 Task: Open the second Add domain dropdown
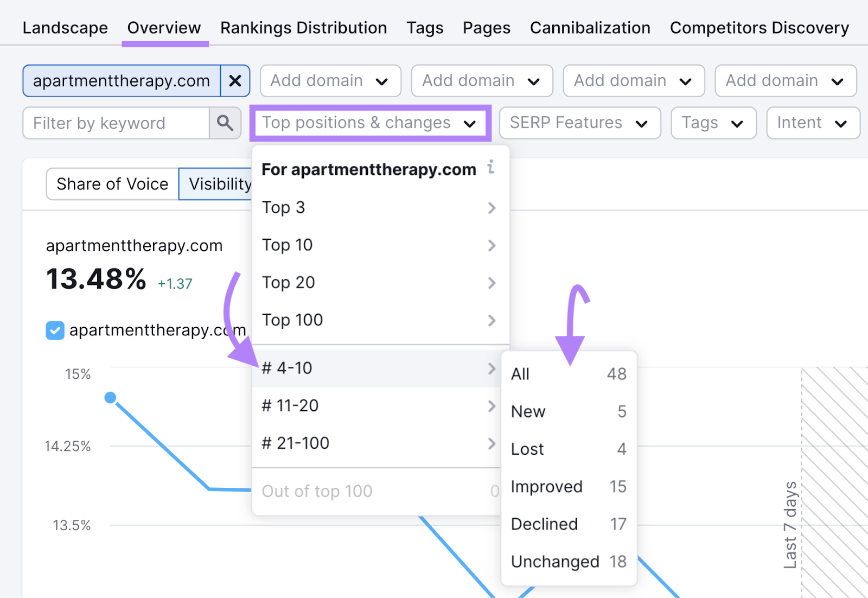(482, 81)
